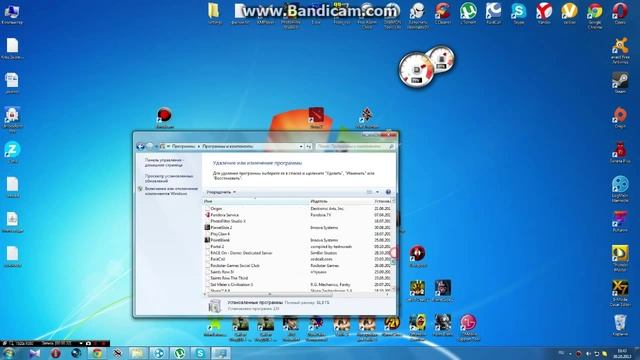The width and height of the screenshot is (640, 360).
Task: Open the Zona desktop shortcut with Z logo
Action: (12, 152)
